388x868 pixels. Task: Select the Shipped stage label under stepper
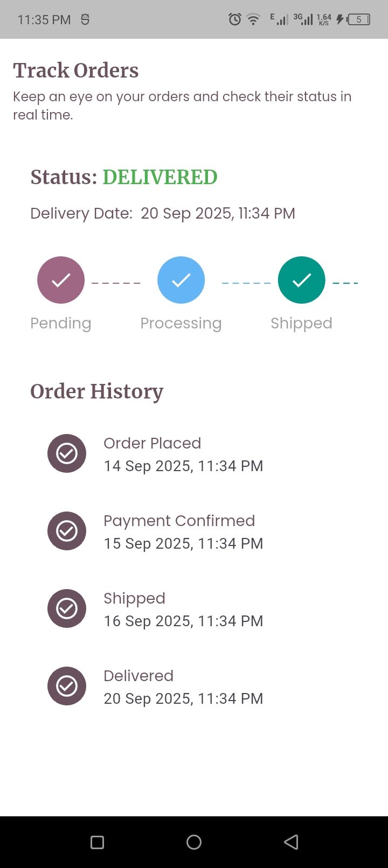point(301,323)
